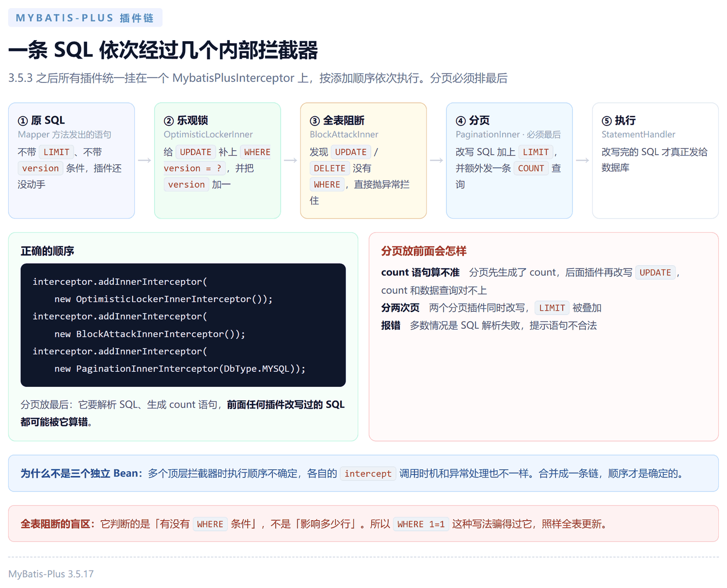Image resolution: width=727 pixels, height=588 pixels.
Task: Click the UPDATE code chip in 全表阻断 card
Action: pos(351,152)
